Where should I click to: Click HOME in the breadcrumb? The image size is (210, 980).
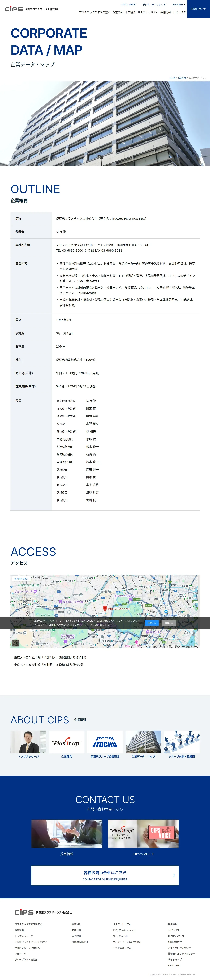pos(173,78)
